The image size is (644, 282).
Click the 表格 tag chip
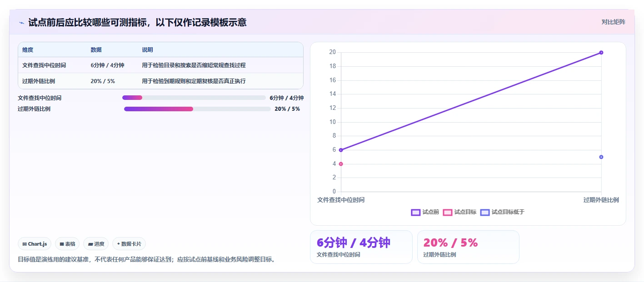click(67, 244)
